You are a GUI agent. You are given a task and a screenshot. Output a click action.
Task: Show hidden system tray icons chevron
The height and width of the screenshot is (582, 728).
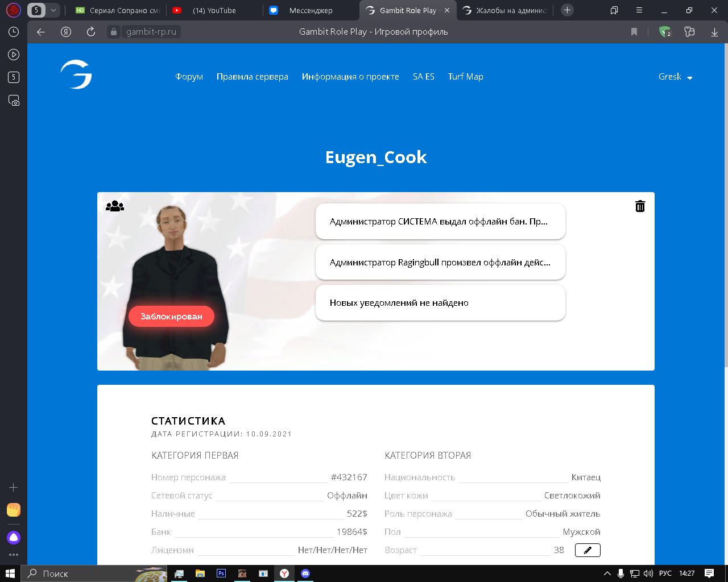(x=607, y=573)
